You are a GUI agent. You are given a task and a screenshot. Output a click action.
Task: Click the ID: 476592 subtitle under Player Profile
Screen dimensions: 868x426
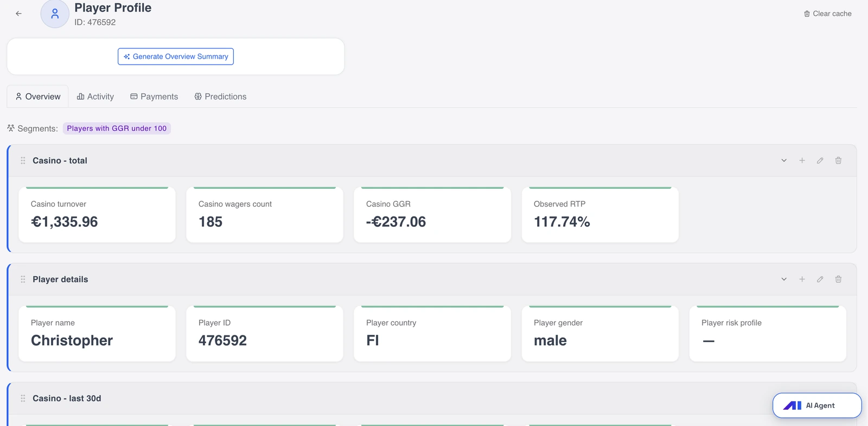[x=95, y=22]
